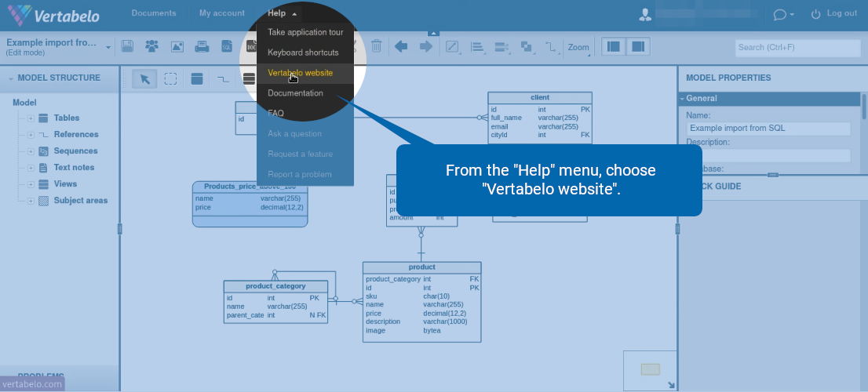Toggle the left panel visibility button
Image resolution: width=868 pixels, height=392 pixels.
click(614, 47)
